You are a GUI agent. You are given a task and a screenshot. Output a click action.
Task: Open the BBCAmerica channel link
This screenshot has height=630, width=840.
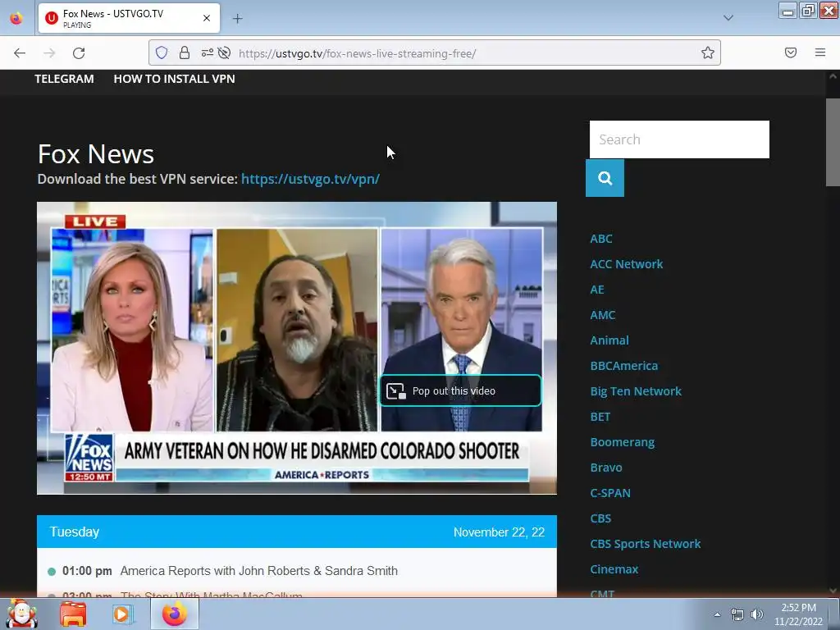pyautogui.click(x=623, y=366)
